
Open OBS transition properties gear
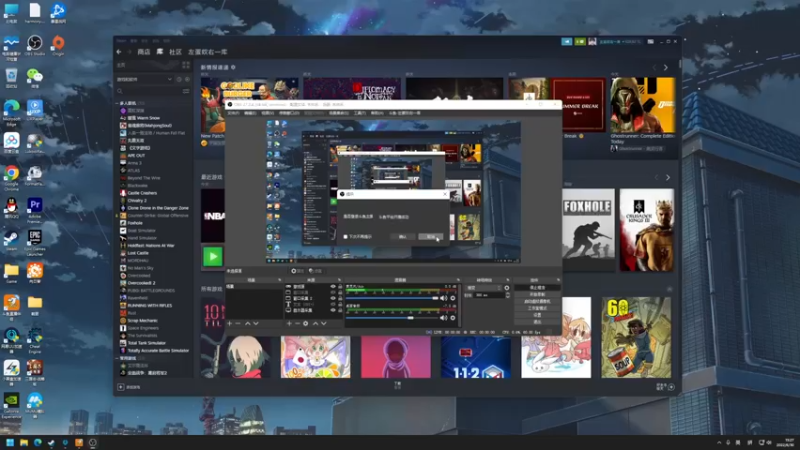[x=507, y=288]
